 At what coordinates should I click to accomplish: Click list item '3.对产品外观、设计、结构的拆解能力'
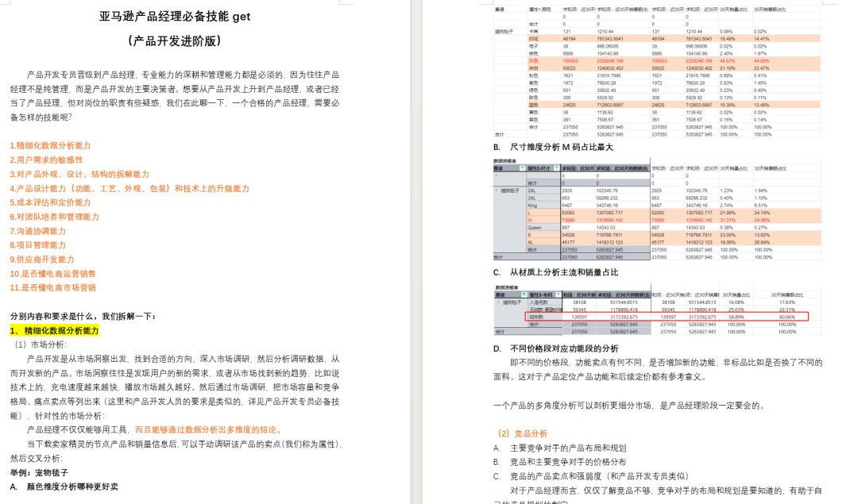coord(79,174)
